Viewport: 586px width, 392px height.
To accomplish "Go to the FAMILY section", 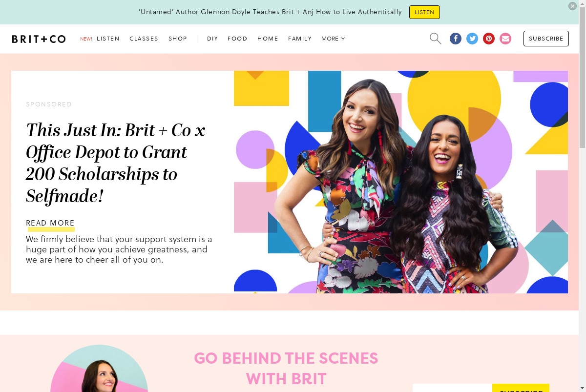I will tap(300, 39).
